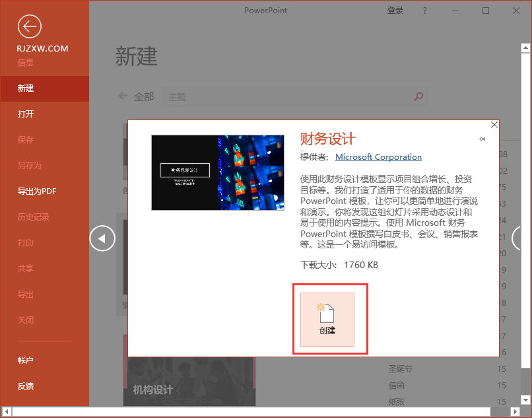This screenshot has height=418, width=532.
Task: Click 登录 to sign in
Action: coord(395,11)
